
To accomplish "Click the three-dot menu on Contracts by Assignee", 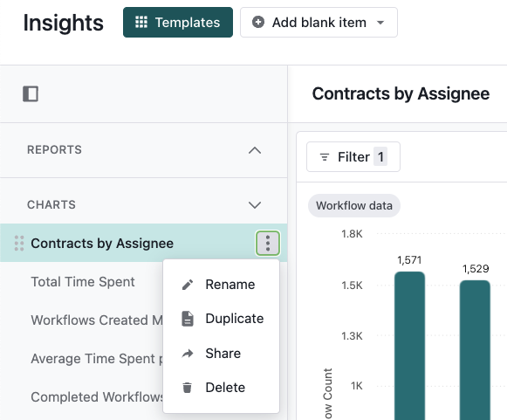I will pyautogui.click(x=268, y=243).
